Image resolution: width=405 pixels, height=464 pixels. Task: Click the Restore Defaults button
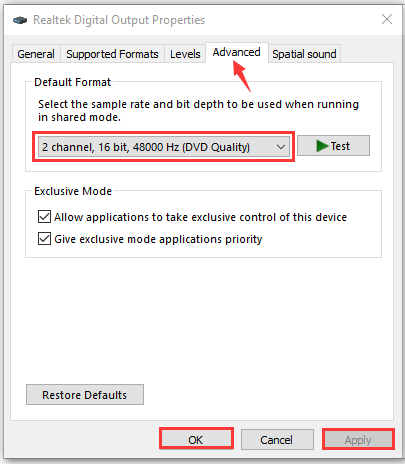click(85, 395)
